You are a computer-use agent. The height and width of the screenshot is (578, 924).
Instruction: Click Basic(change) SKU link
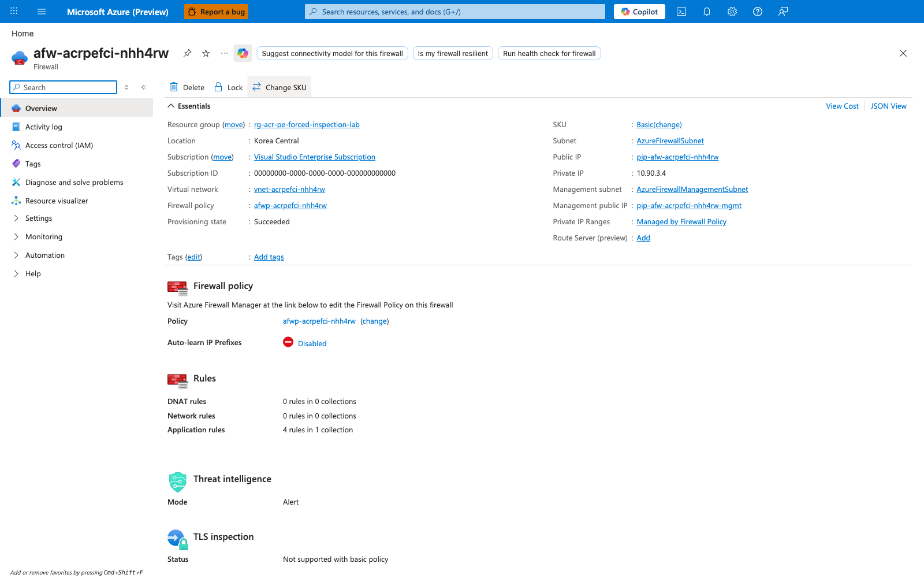coord(659,124)
